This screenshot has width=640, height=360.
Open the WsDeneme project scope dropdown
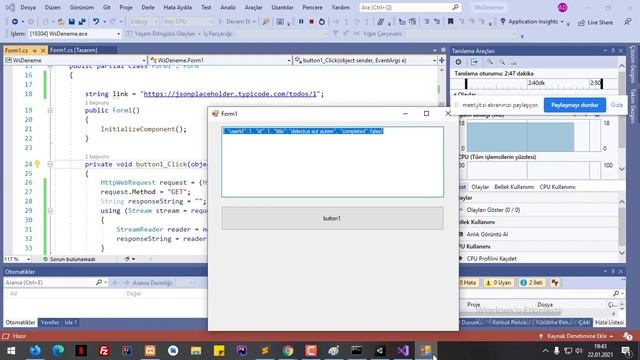pos(144,60)
